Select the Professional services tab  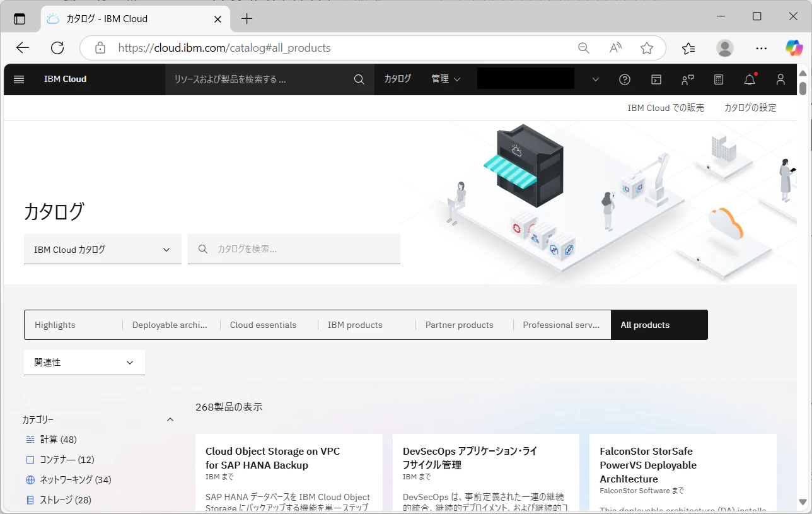coord(562,325)
